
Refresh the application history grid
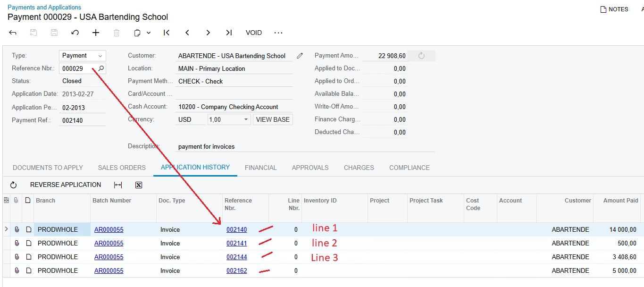[x=13, y=185]
